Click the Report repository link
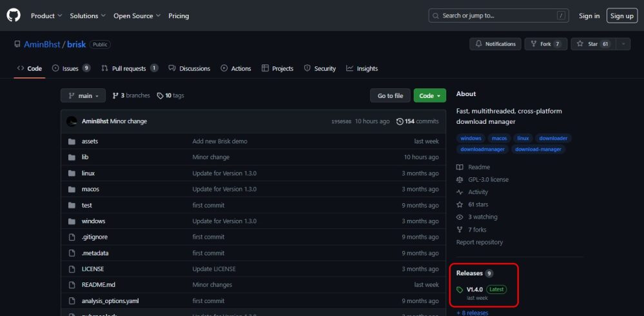 point(480,242)
